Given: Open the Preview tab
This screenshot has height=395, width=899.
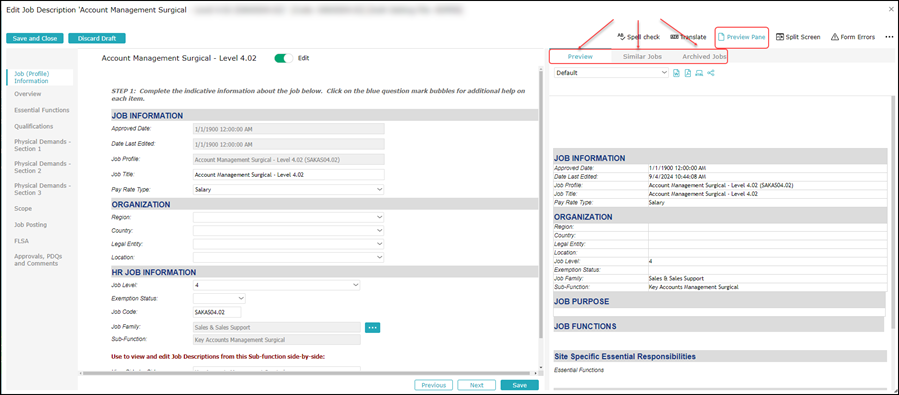Looking at the screenshot, I should click(580, 57).
